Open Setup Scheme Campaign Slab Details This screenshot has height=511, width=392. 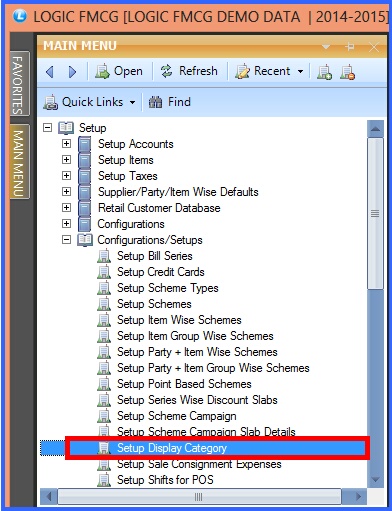pos(206,431)
